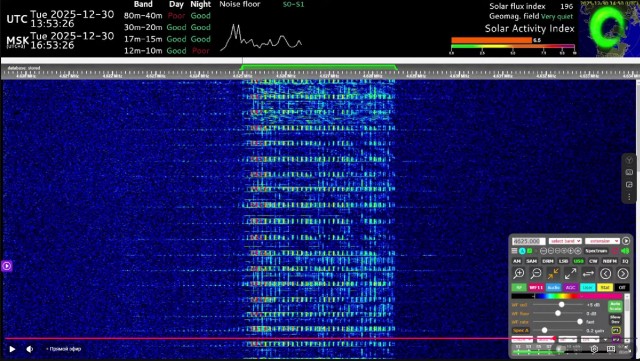
Task: Open the pink WF tab
Action: 536,287
